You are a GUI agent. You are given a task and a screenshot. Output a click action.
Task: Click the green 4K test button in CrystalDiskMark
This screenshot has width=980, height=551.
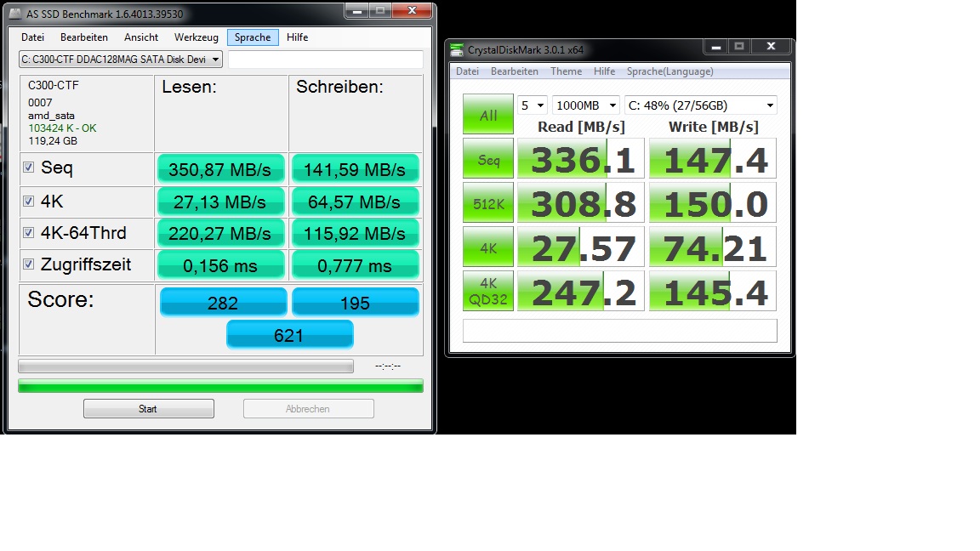[488, 247]
